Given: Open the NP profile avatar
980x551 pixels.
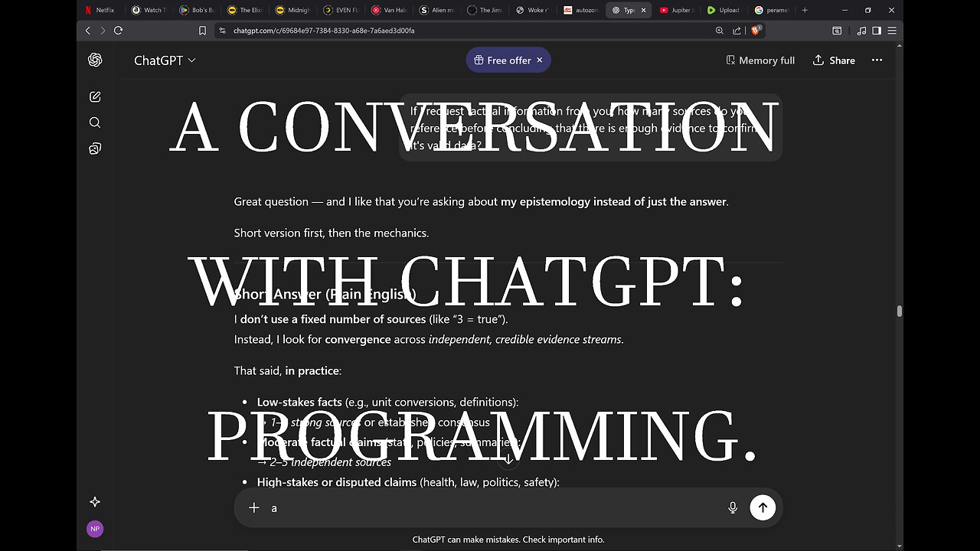Looking at the screenshot, I should (95, 529).
